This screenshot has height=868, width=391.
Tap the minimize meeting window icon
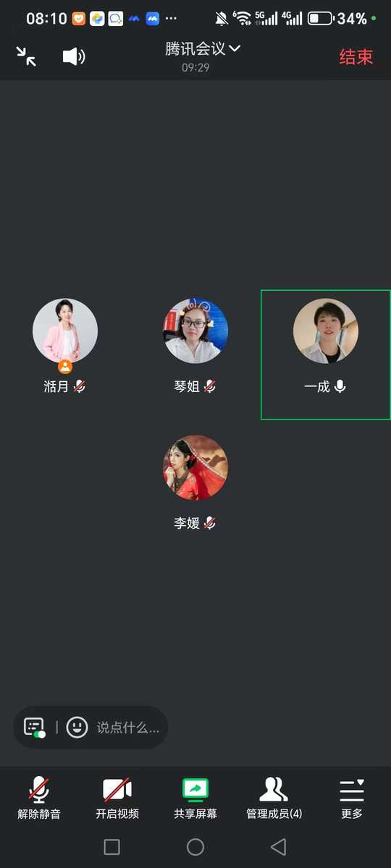tap(26, 56)
